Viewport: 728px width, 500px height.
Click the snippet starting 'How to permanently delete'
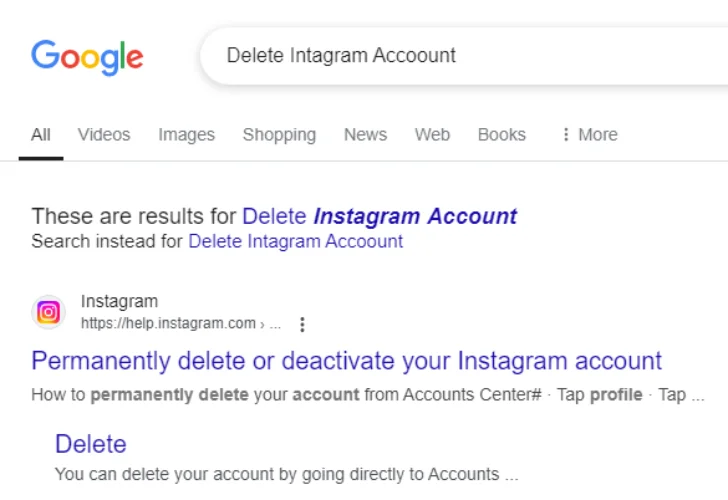point(367,394)
